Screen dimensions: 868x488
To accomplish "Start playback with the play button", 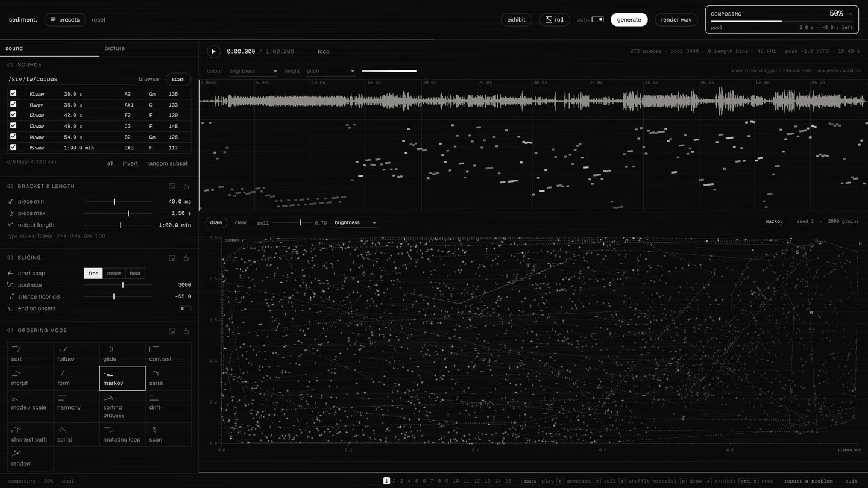I will 213,51.
